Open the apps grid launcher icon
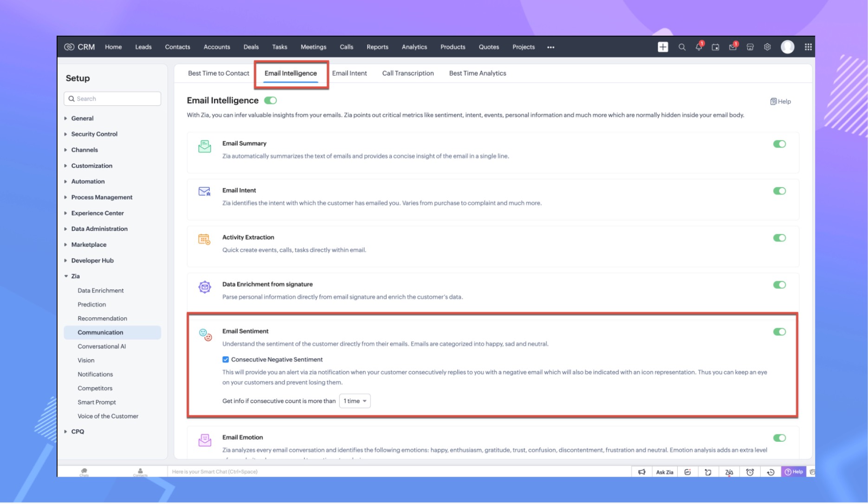This screenshot has height=504, width=868. [x=808, y=47]
